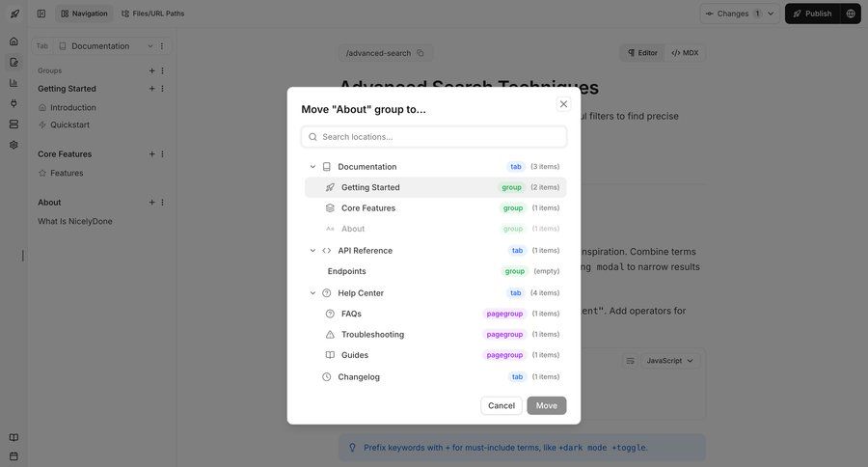Collapse the API Reference tab node
Screen dimensions: 868x467
tap(312, 251)
